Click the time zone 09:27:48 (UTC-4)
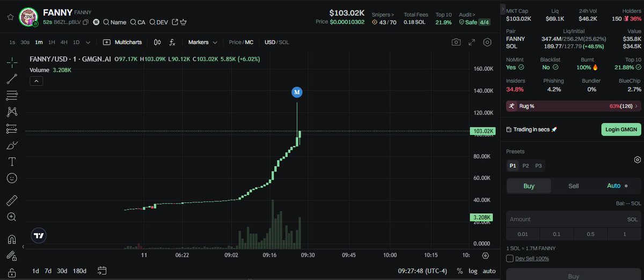This screenshot has height=280, width=644. pyautogui.click(x=423, y=271)
